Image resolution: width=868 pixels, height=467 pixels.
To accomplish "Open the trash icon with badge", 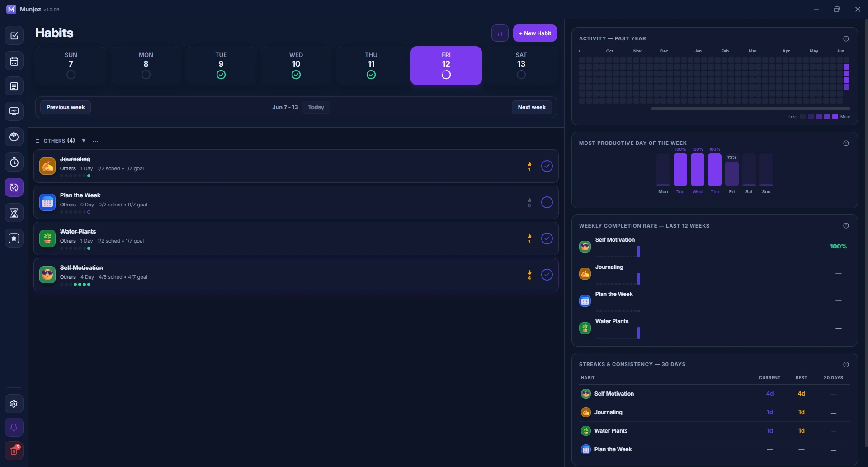I will [14, 451].
